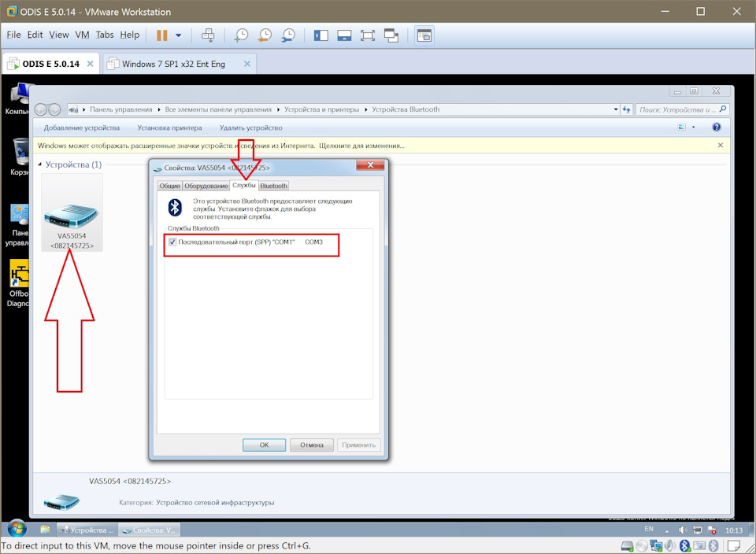Open the volume icon in guest system tray
The image size is (756, 554).
click(x=683, y=530)
